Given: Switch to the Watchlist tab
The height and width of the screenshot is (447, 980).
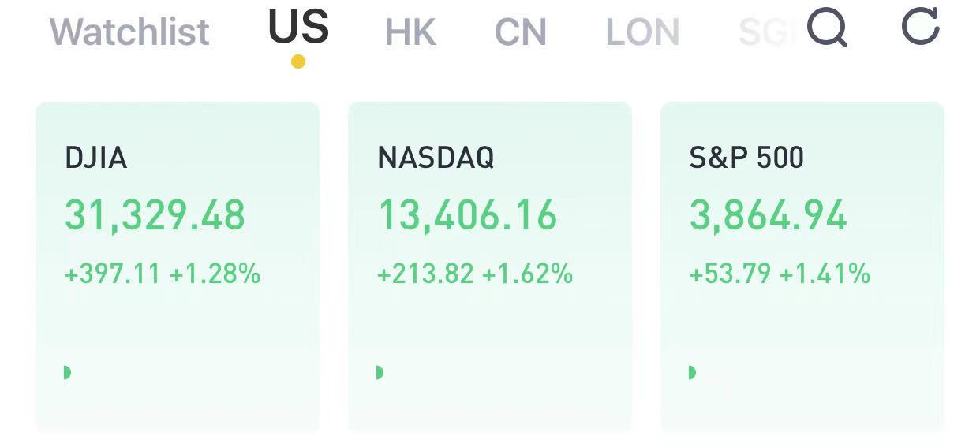Looking at the screenshot, I should (x=129, y=32).
